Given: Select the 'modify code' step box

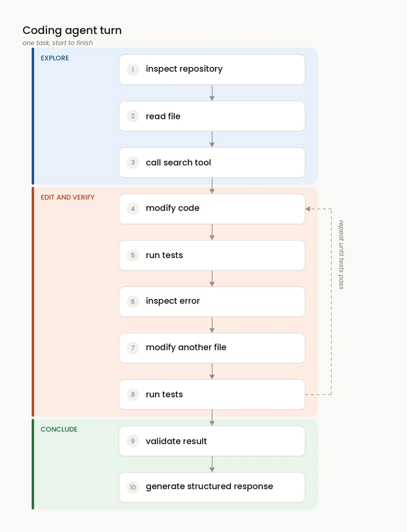Looking at the screenshot, I should pyautogui.click(x=212, y=209).
